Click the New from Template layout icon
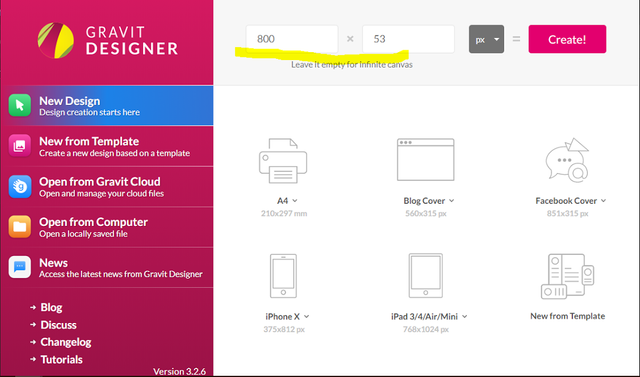The image size is (640, 377). pyautogui.click(x=567, y=276)
